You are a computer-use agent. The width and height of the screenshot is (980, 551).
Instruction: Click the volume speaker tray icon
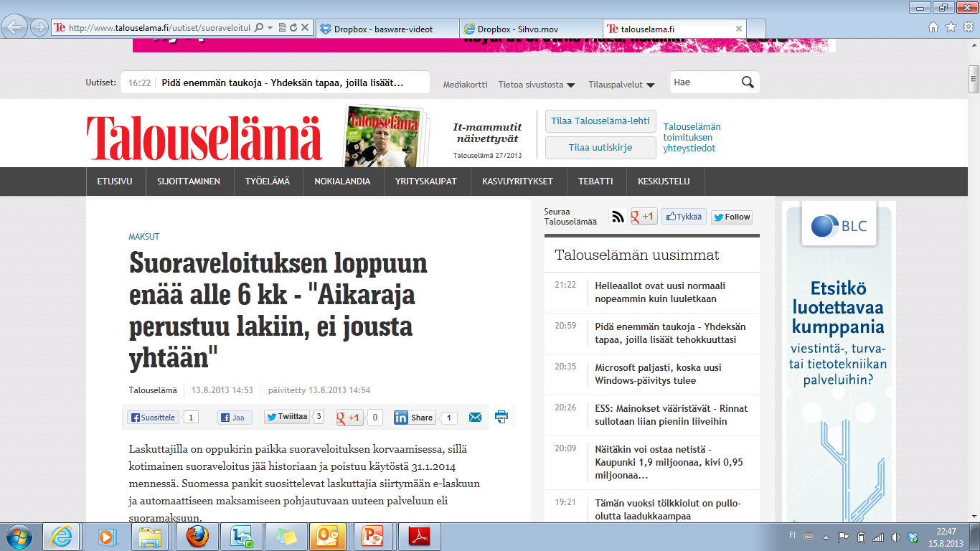coord(895,537)
